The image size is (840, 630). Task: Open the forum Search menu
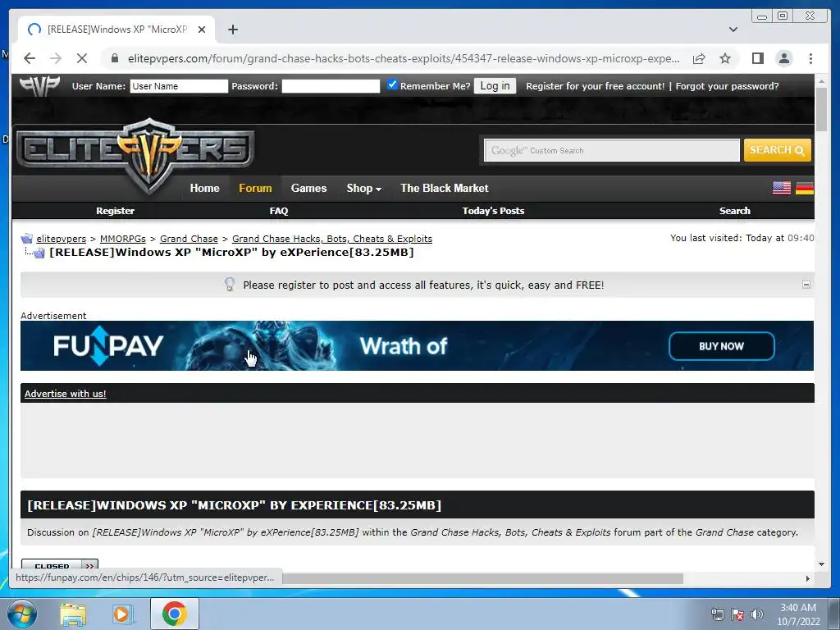point(734,211)
